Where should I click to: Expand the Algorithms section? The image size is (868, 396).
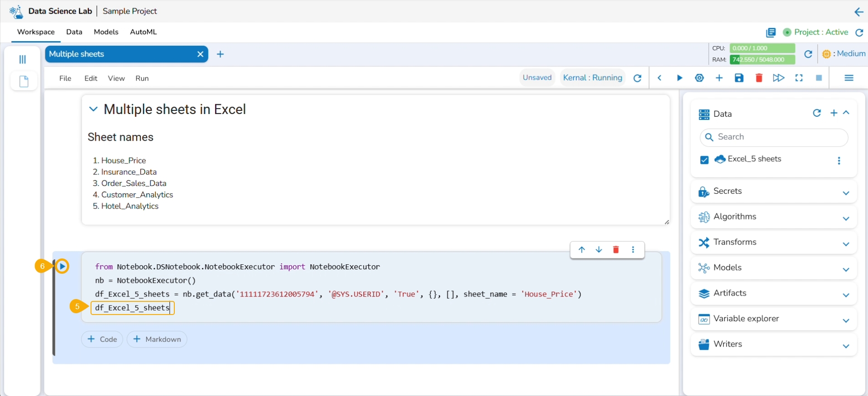[x=845, y=219]
